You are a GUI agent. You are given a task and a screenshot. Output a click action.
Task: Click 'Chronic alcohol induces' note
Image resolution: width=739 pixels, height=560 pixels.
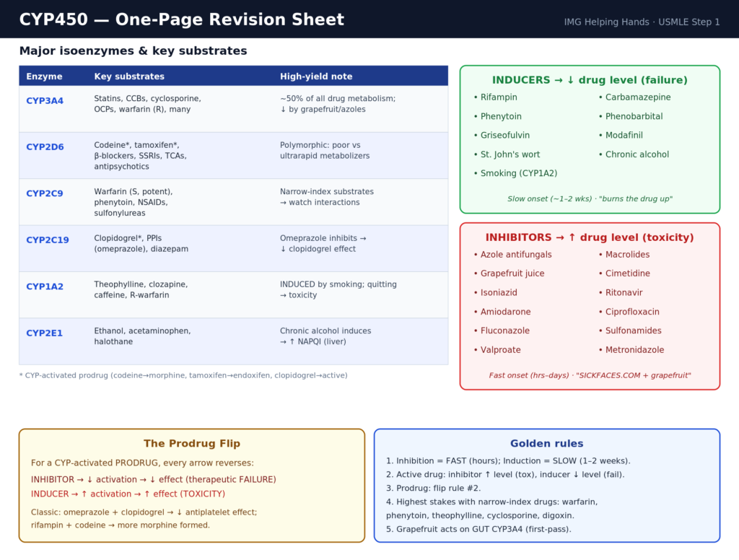point(325,336)
